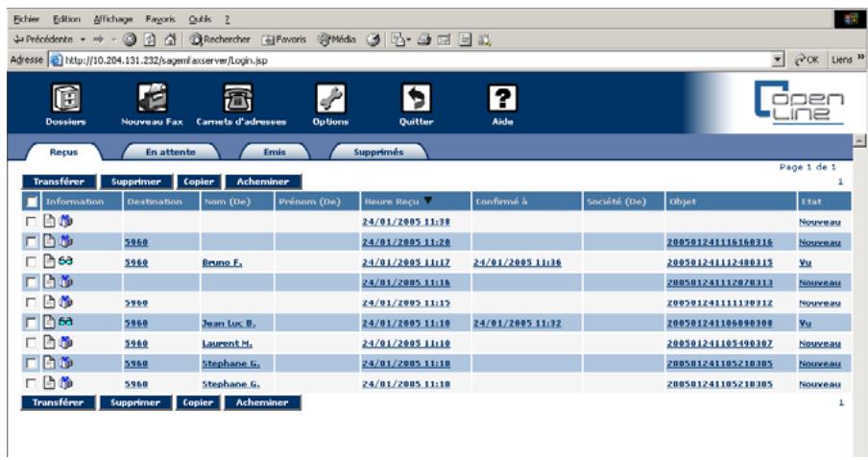Viewport: 868px width, 460px height.
Task: Open the document icon of the 11:38 fax
Action: pyautogui.click(x=49, y=222)
